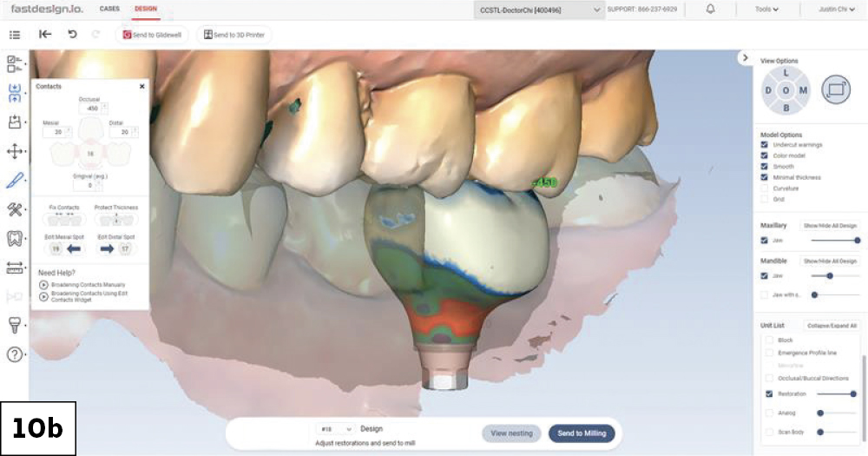The width and height of the screenshot is (868, 456).
Task: Click Send to 3D Printer button
Action: (x=234, y=35)
